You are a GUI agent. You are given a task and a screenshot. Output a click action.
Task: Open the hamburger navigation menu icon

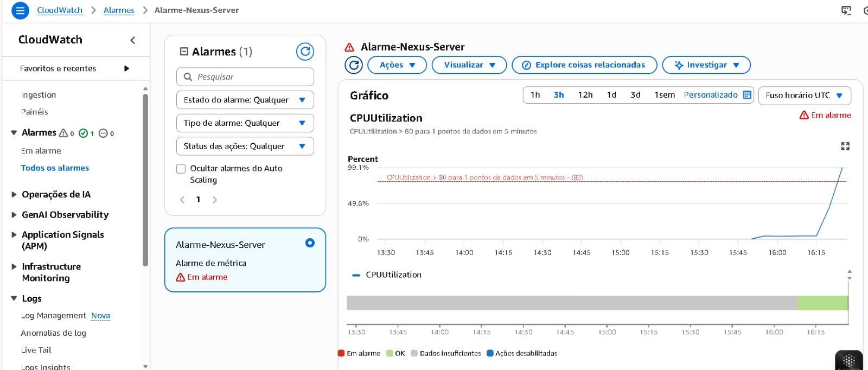20,10
